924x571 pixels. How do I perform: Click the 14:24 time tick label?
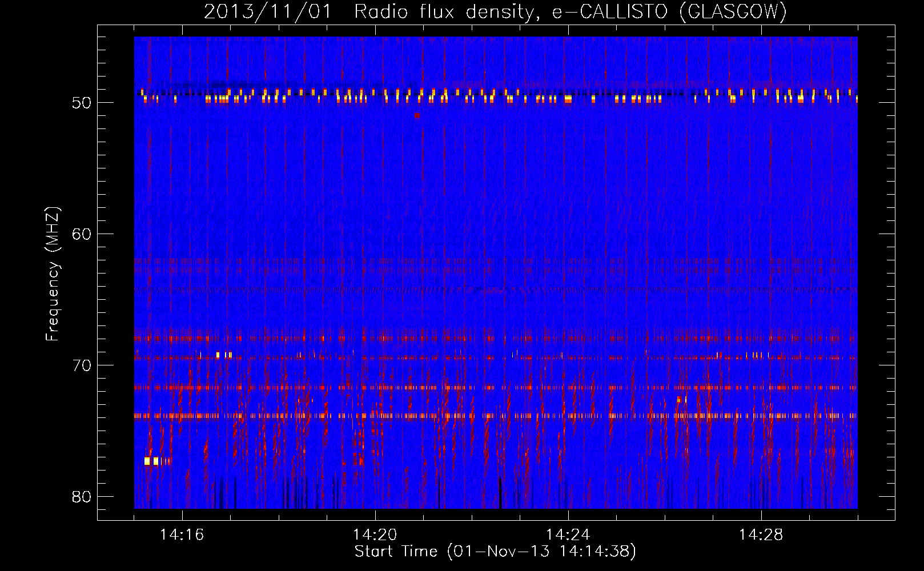568,535
